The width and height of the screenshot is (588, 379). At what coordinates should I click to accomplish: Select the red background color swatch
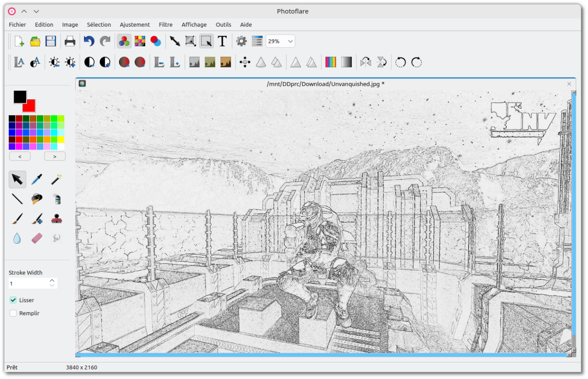[30, 106]
